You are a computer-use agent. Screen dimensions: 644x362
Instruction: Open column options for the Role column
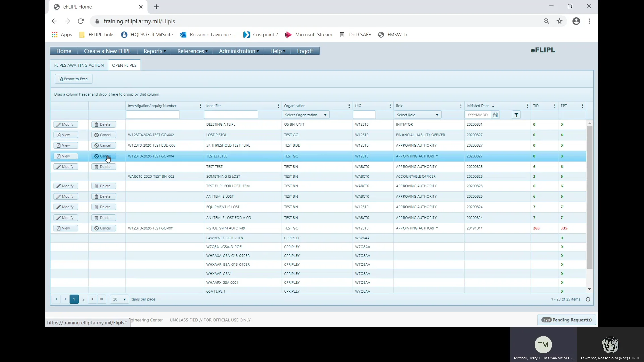[x=460, y=106]
